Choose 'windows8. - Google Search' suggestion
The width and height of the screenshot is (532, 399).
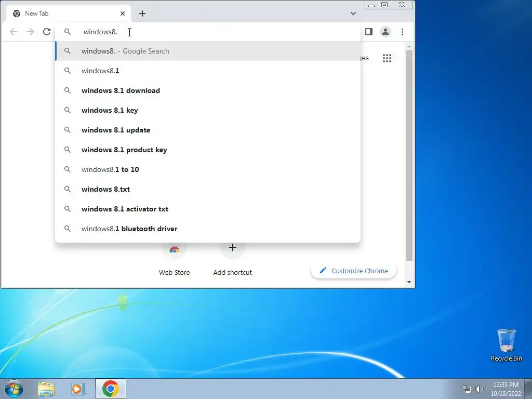(x=208, y=51)
